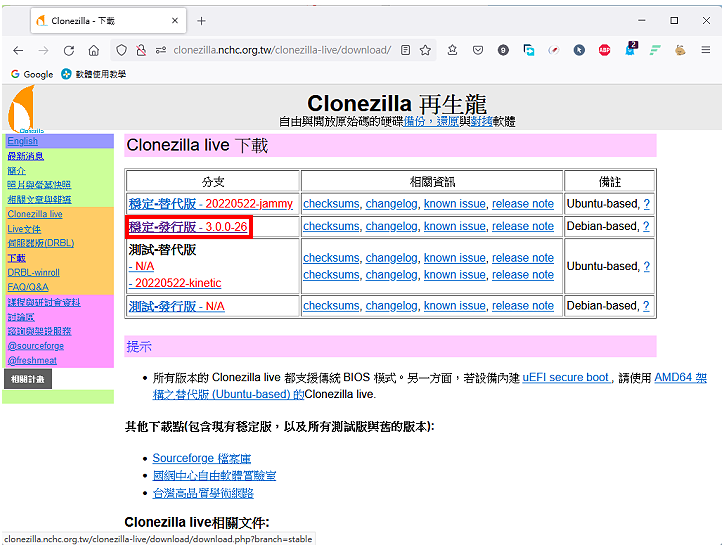Download 穩定-替代版 20220522-jammy
Screen dimensions: 724x545
click(211, 204)
